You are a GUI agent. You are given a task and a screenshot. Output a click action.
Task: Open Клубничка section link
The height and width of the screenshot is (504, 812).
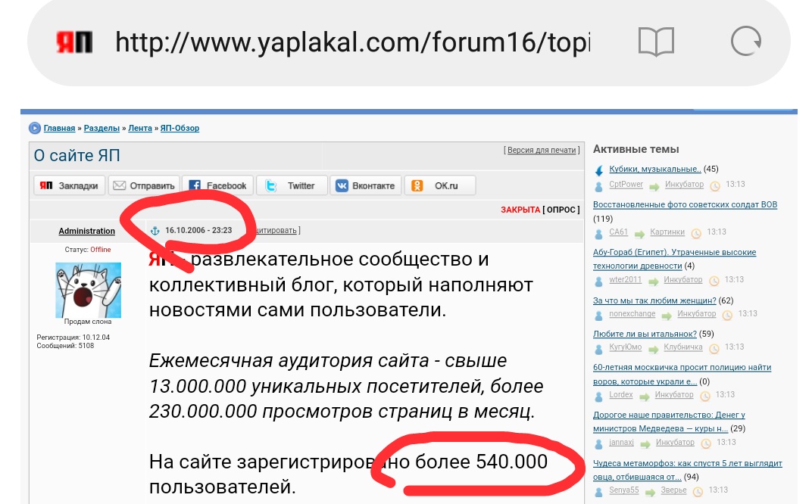683,347
